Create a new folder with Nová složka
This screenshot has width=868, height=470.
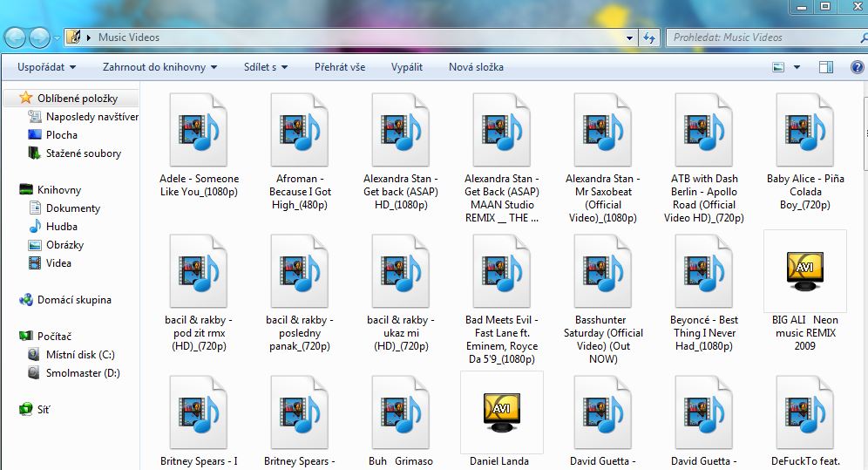point(476,67)
